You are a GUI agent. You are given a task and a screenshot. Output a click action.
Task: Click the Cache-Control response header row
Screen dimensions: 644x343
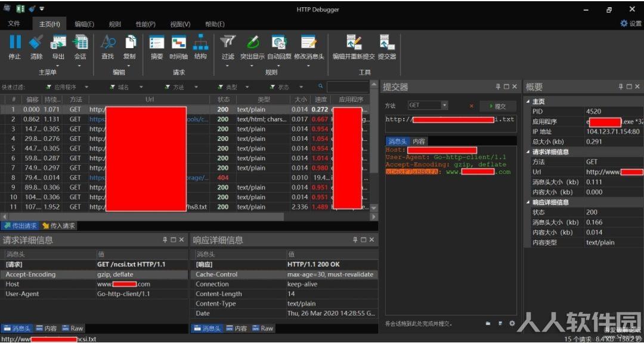pyautogui.click(x=284, y=274)
